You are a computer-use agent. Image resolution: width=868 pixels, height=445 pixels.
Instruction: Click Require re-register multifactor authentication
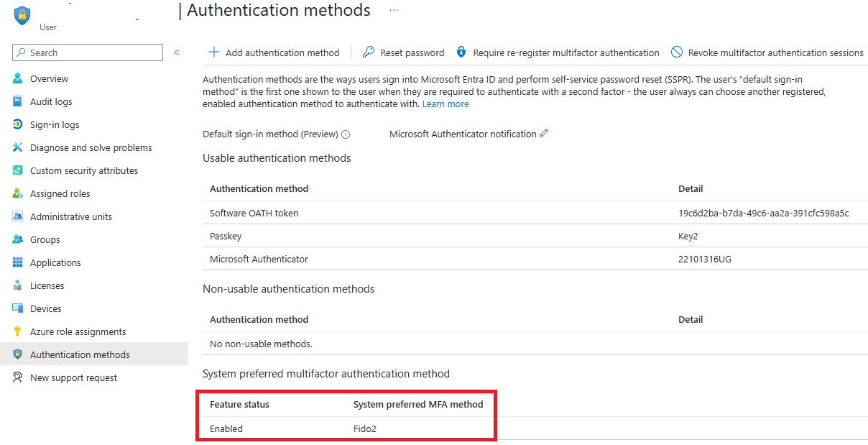[x=558, y=52]
